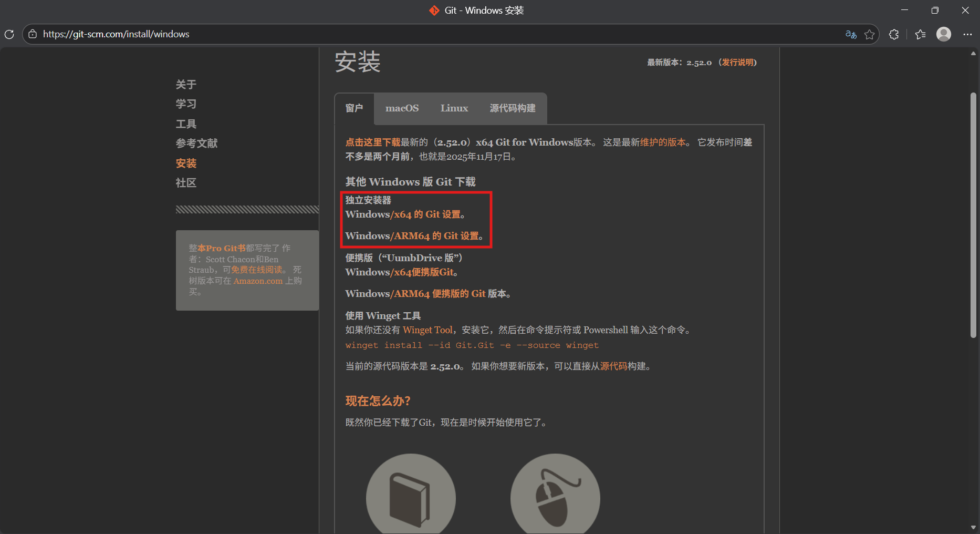This screenshot has height=534, width=980.
Task: Open the 发行说明 release notes link
Action: click(x=737, y=62)
